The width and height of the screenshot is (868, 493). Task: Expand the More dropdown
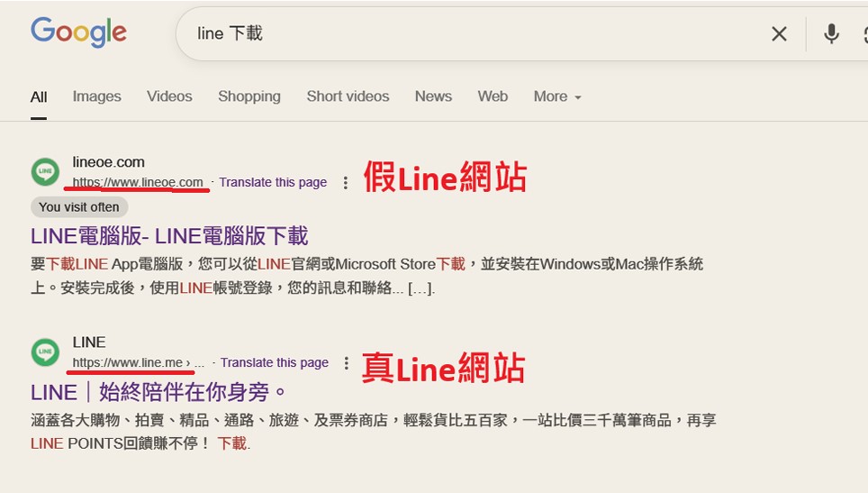(557, 96)
